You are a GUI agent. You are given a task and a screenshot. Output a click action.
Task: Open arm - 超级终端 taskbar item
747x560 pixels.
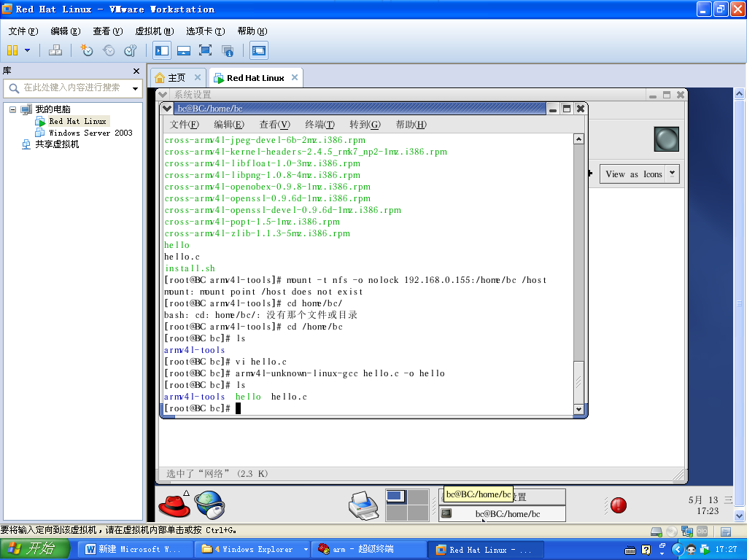pyautogui.click(x=368, y=549)
